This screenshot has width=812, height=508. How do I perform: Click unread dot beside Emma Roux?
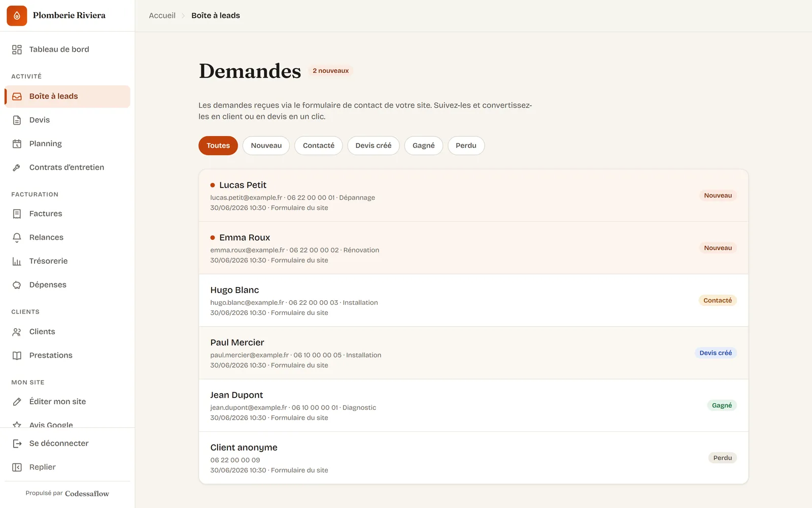tap(213, 238)
